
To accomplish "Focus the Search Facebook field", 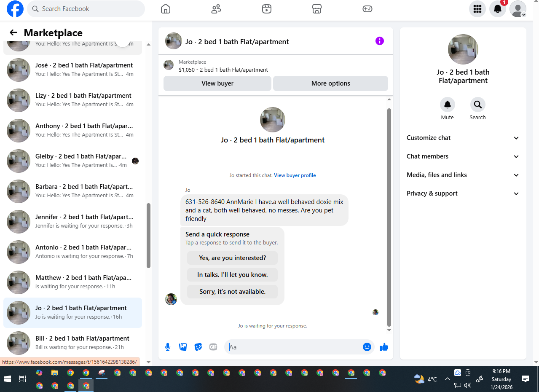I will [x=86, y=9].
